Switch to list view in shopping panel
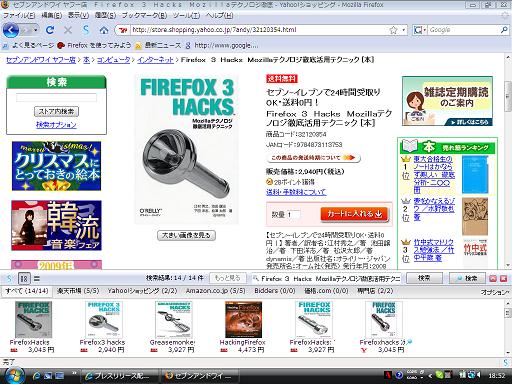The height and width of the screenshot is (384, 512). coord(37,279)
